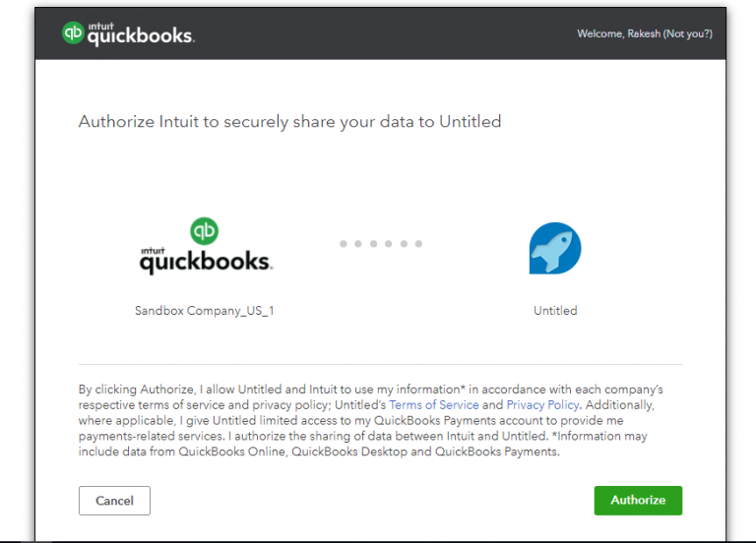756x543 pixels.
Task: Click the dark header bar
Action: pos(380,33)
